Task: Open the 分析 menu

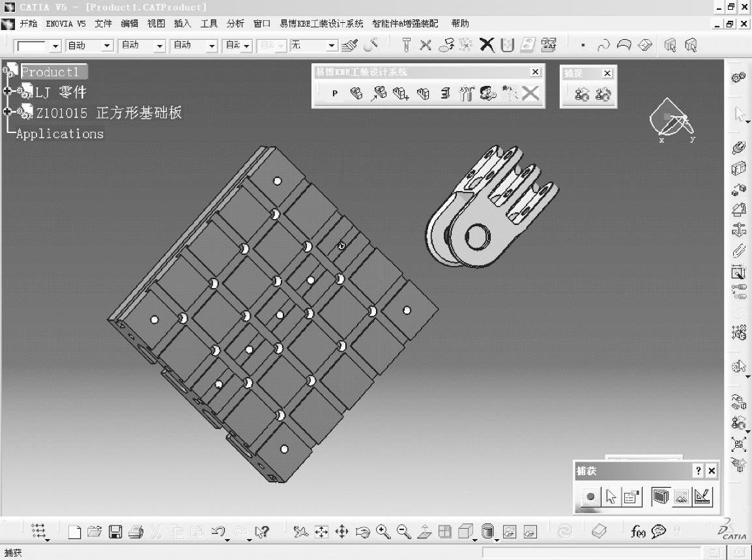Action: tap(235, 23)
